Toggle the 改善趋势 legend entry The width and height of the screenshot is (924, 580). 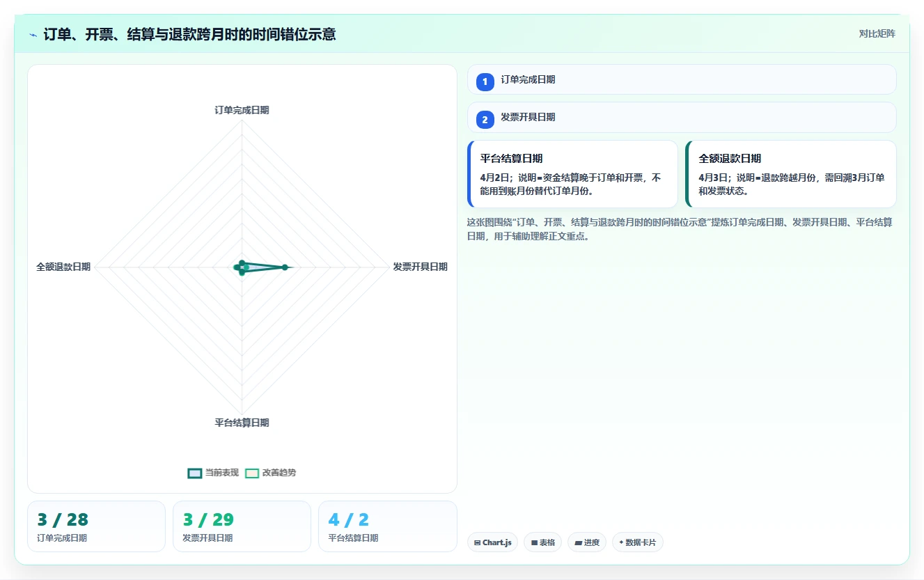click(x=270, y=473)
